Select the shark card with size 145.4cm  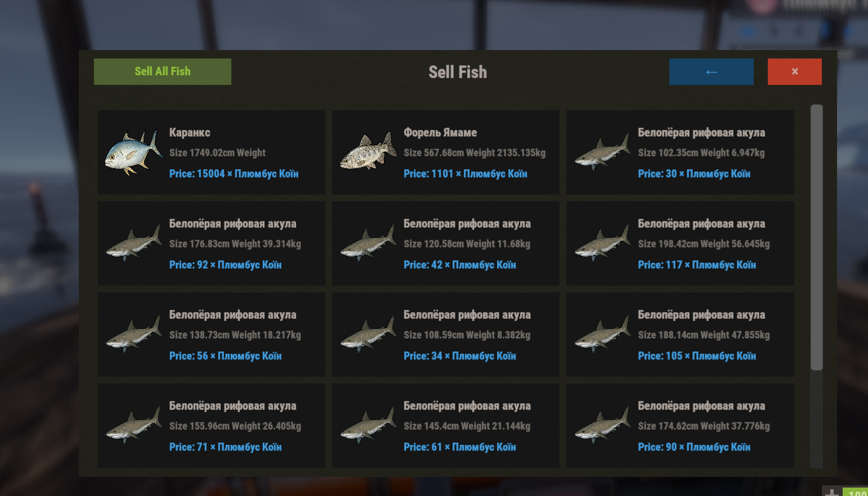point(445,425)
